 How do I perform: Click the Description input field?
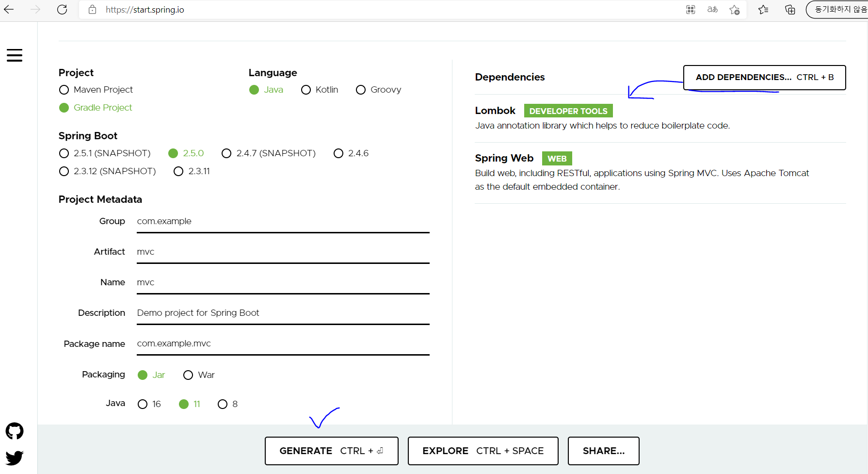click(x=283, y=313)
